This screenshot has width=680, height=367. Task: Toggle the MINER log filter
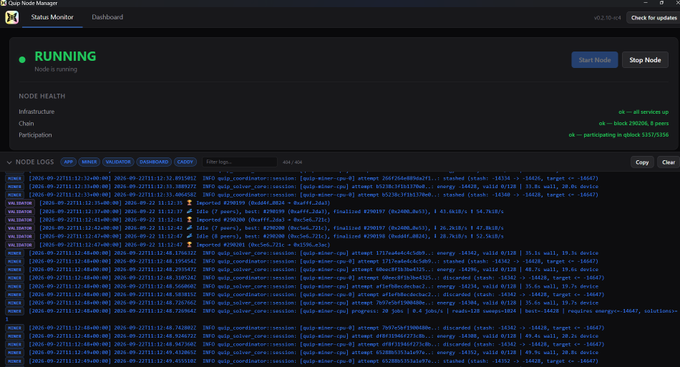tap(89, 162)
